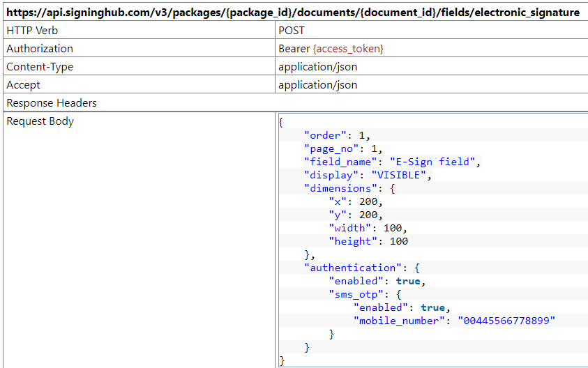Screen dimensions: 588x368
Task: Click the Authorization row label
Action: click(x=40, y=49)
